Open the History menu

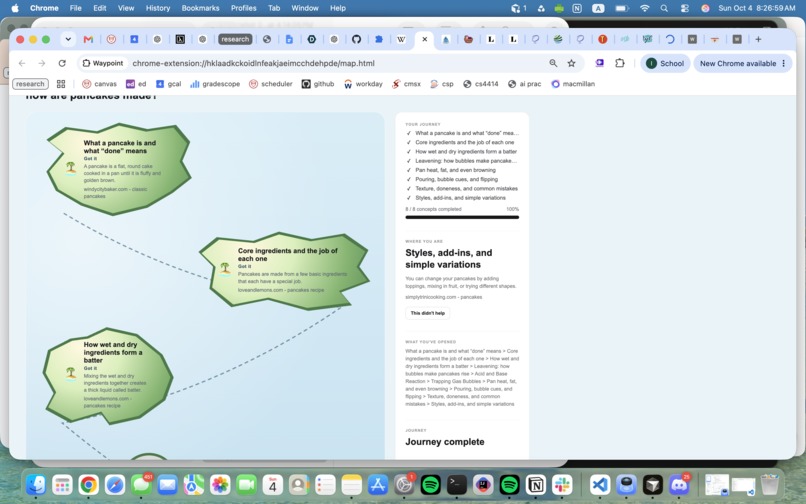tap(158, 8)
